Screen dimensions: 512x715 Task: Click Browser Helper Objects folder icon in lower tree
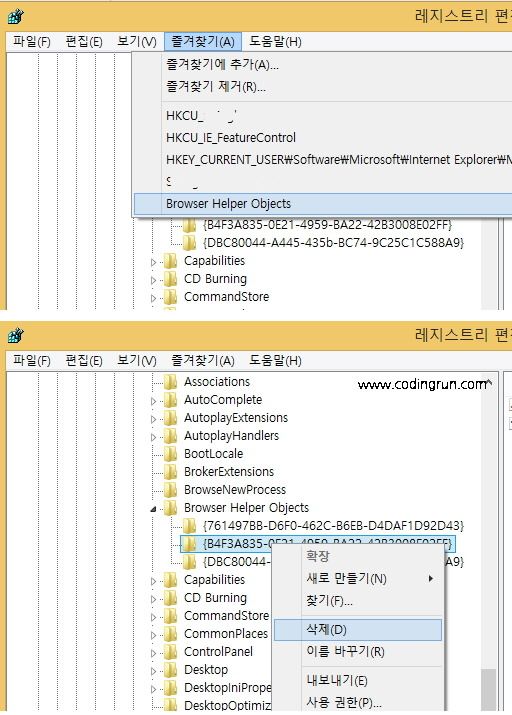pyautogui.click(x=171, y=508)
